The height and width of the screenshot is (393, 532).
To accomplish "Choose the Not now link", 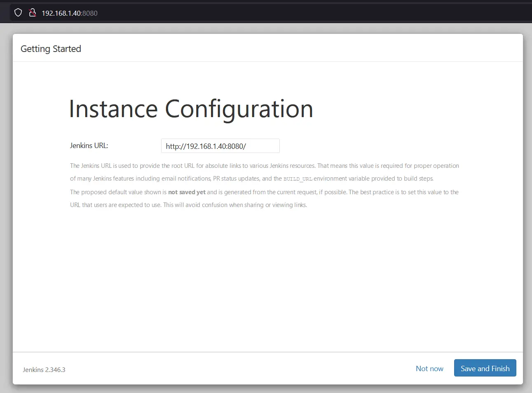I will coord(429,369).
